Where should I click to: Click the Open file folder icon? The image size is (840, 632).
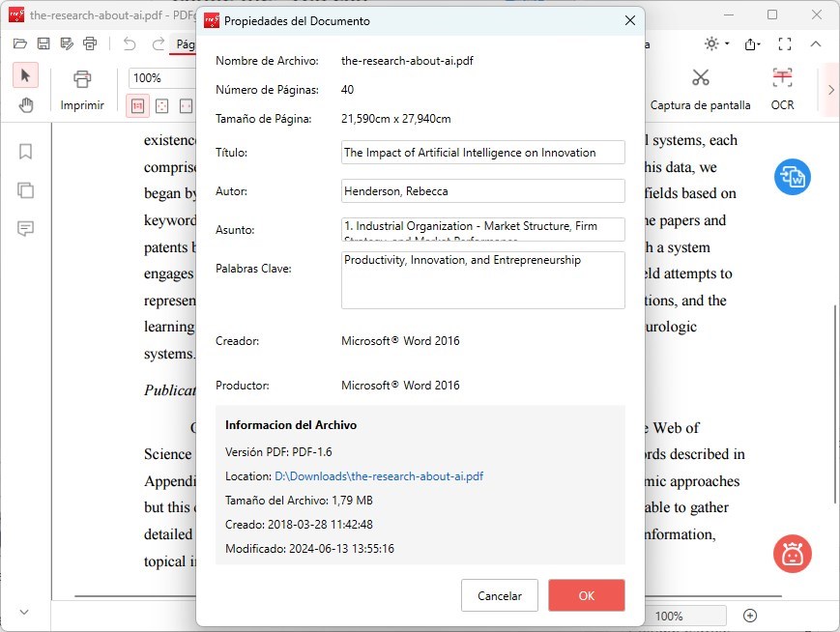(19, 43)
